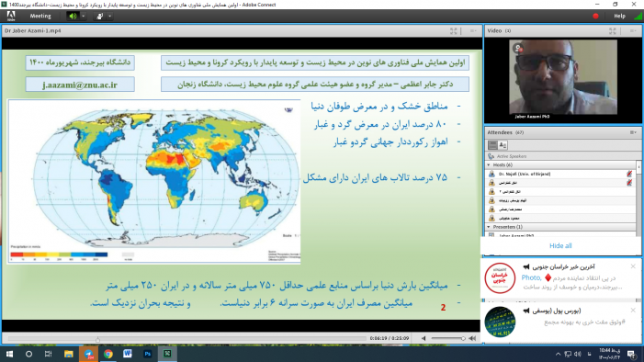Image resolution: width=644 pixels, height=362 pixels.
Task: Click the volume up speaker icon
Action: pyautogui.click(x=472, y=338)
